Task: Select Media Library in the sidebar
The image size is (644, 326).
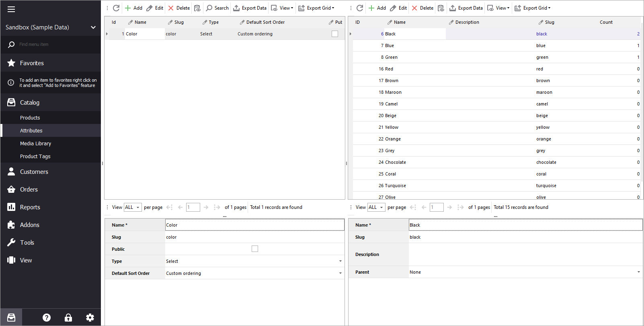Action: click(35, 144)
